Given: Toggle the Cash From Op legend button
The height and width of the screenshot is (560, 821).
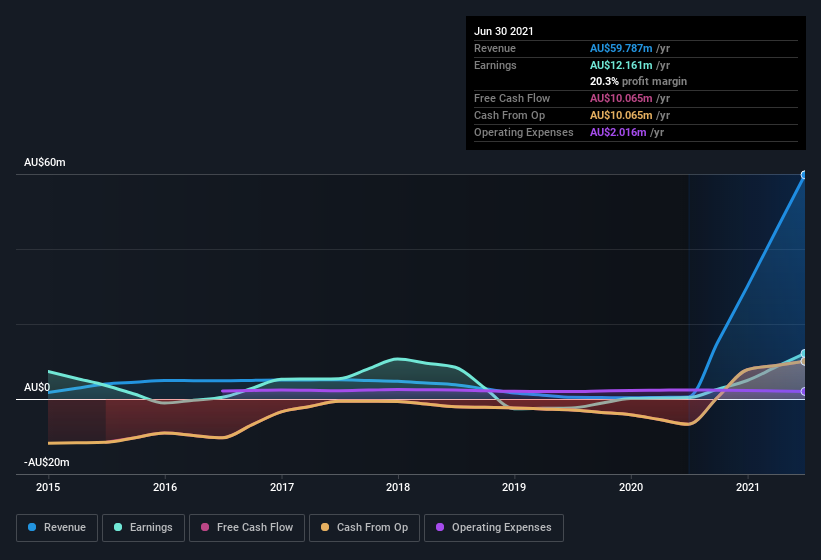Looking at the screenshot, I should [x=364, y=528].
